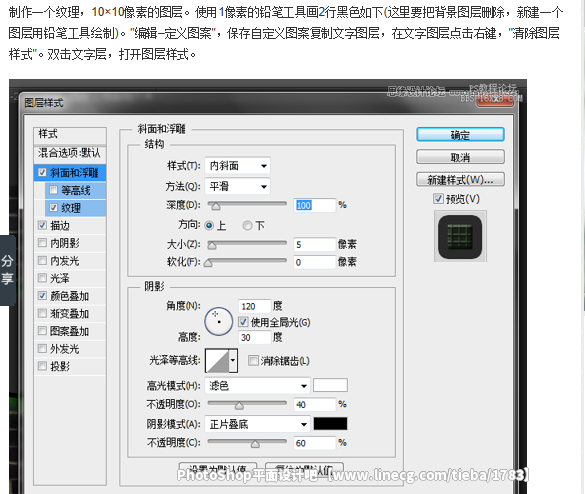This screenshot has height=494, width=585.
Task: Select 内阴影 label in style list
Action: 65,243
